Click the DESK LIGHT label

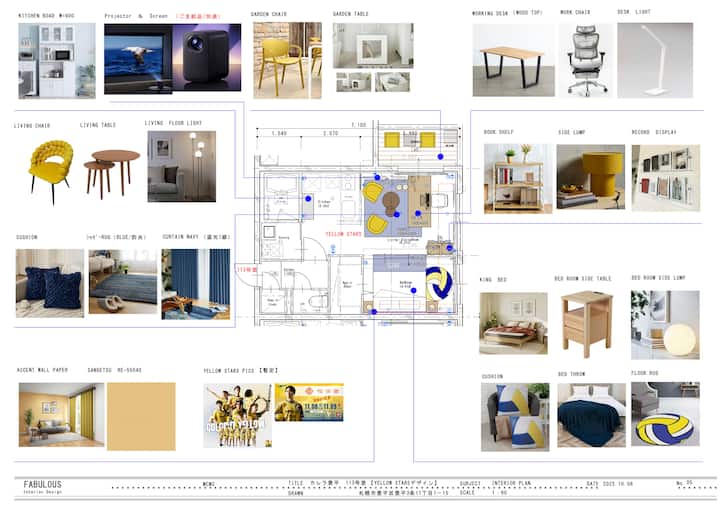tap(634, 12)
